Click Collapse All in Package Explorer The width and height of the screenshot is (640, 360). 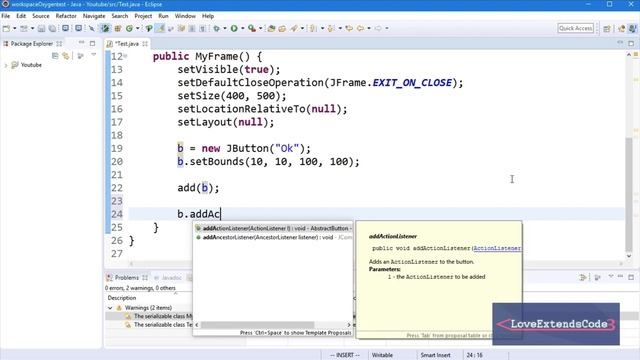55,56
